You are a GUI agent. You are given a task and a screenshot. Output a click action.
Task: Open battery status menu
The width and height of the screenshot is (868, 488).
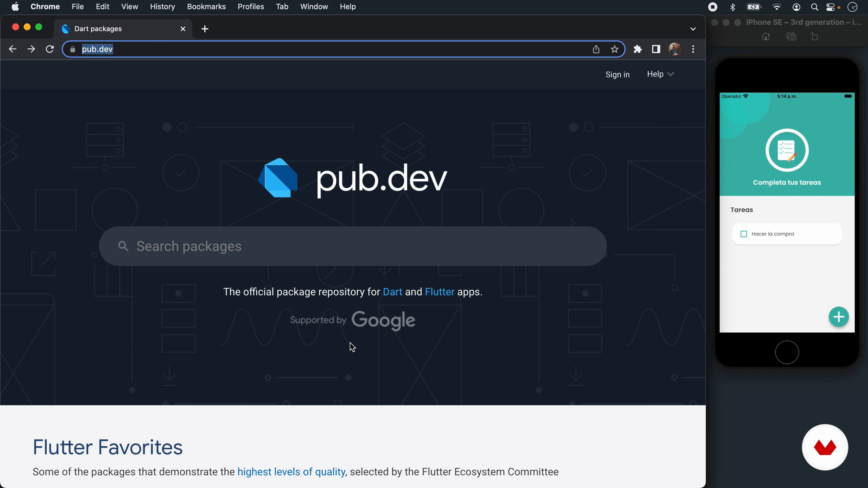(x=754, y=7)
